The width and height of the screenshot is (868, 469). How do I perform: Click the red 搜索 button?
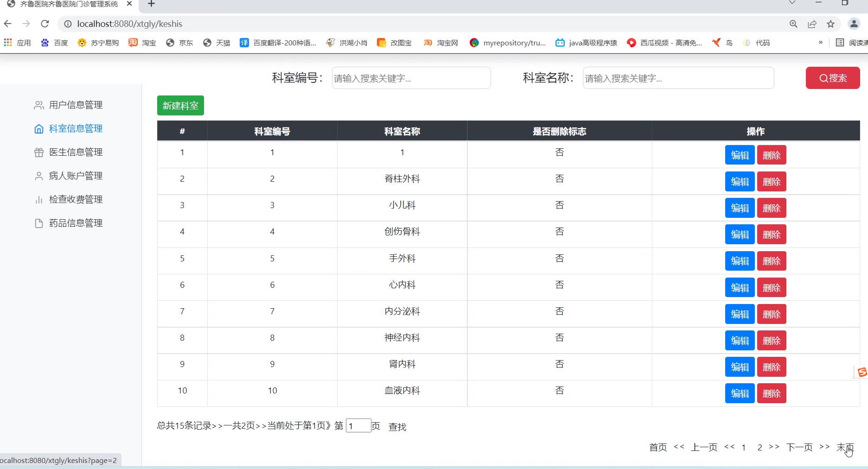click(833, 78)
